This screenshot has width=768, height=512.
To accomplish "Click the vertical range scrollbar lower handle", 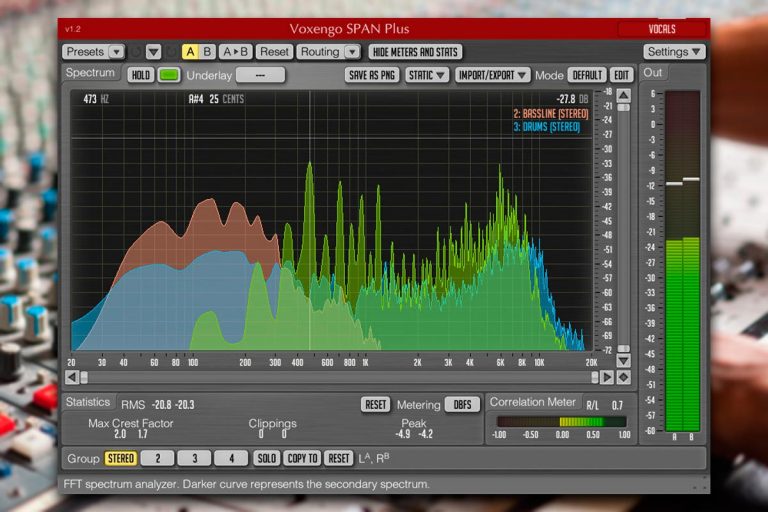I will [623, 348].
